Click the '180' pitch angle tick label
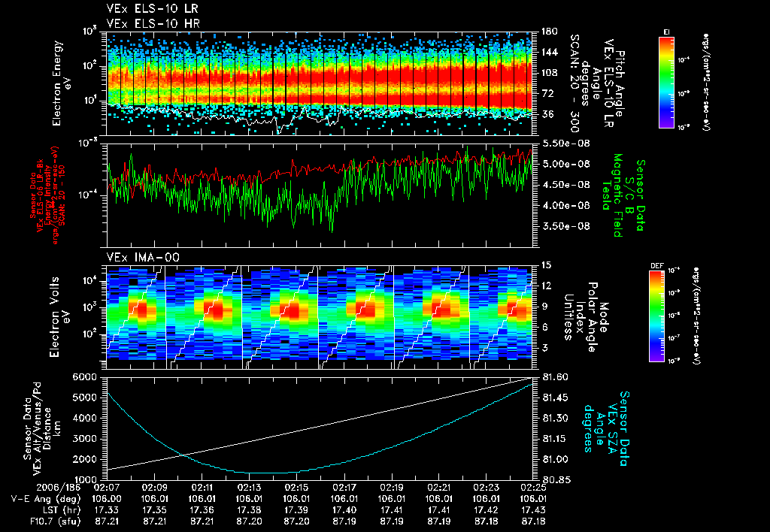This screenshot has width=770, height=532. [x=550, y=32]
